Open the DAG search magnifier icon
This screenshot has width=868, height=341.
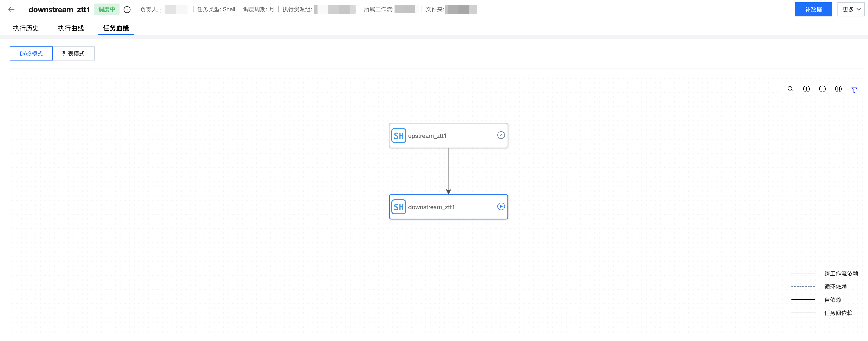pyautogui.click(x=790, y=89)
